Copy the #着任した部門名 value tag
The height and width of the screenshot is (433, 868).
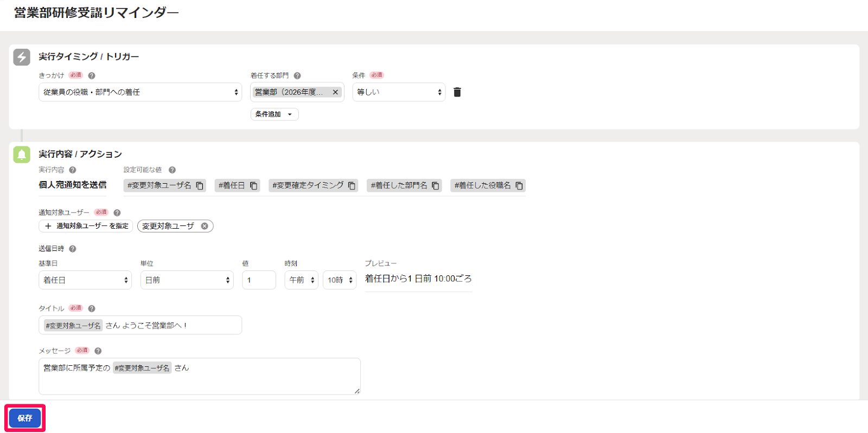coord(435,186)
